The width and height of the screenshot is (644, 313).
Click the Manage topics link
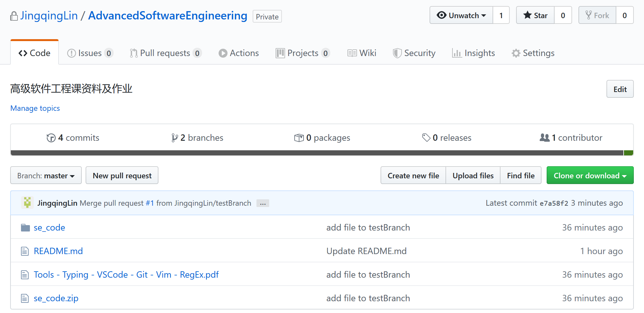tap(35, 108)
